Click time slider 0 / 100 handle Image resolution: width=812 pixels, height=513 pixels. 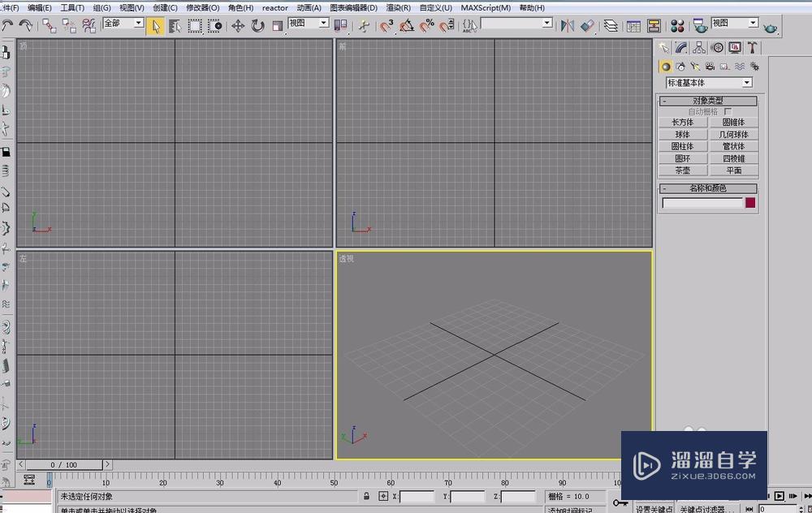pos(64,465)
